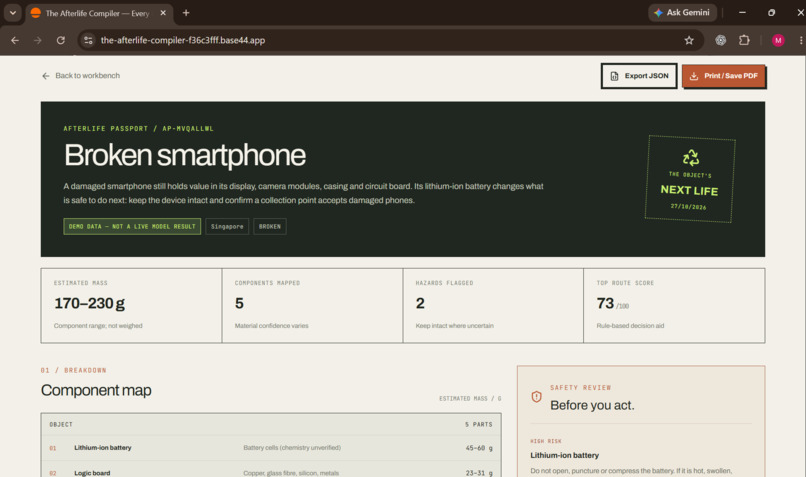
Task: Click the components mapped value 5
Action: (239, 303)
